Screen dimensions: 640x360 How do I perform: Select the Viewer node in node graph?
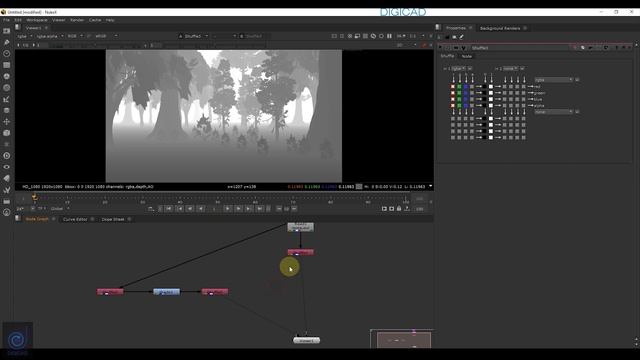307,340
